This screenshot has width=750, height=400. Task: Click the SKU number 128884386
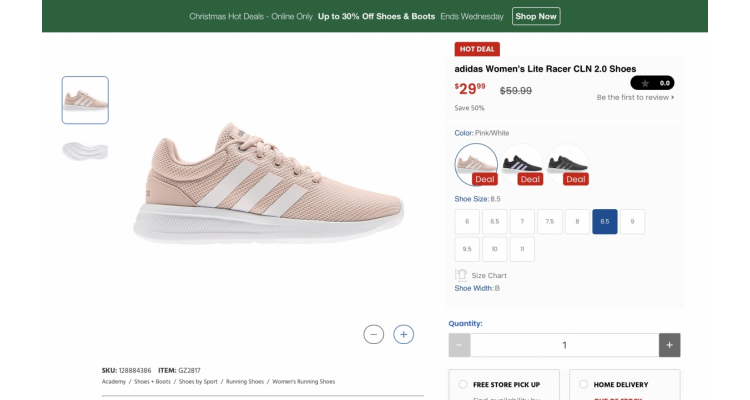(135, 370)
